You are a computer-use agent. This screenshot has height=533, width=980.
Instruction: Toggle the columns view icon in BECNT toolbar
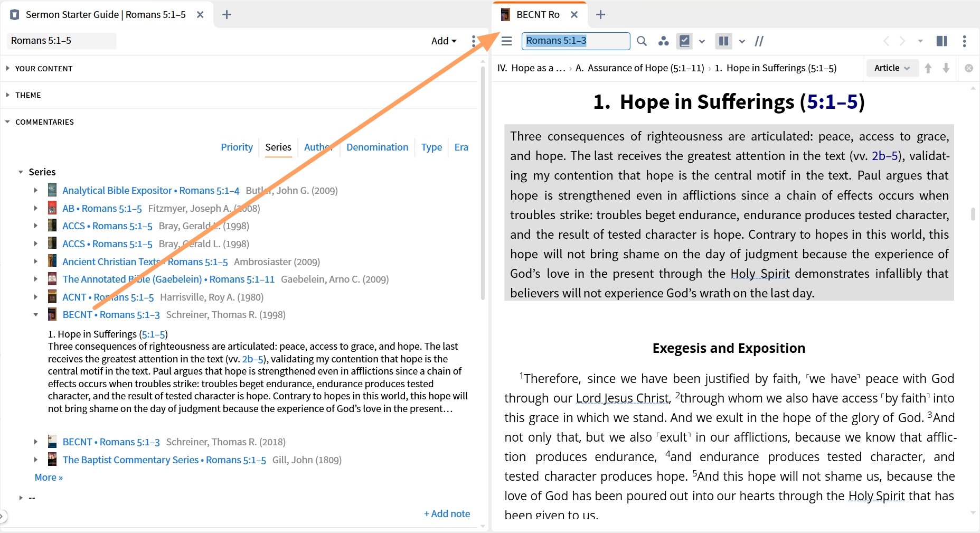pyautogui.click(x=723, y=41)
